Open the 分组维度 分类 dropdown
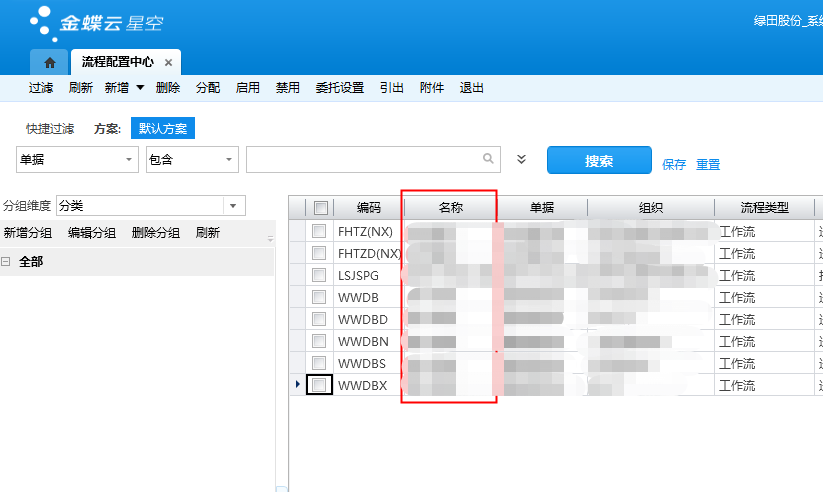The height and width of the screenshot is (492, 823). pos(234,205)
